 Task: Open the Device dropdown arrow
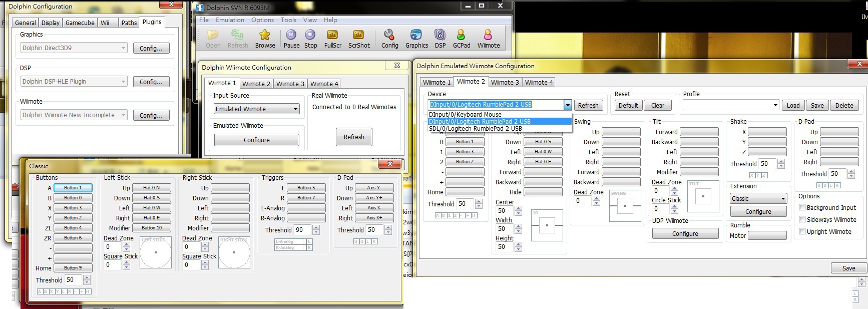[567, 105]
